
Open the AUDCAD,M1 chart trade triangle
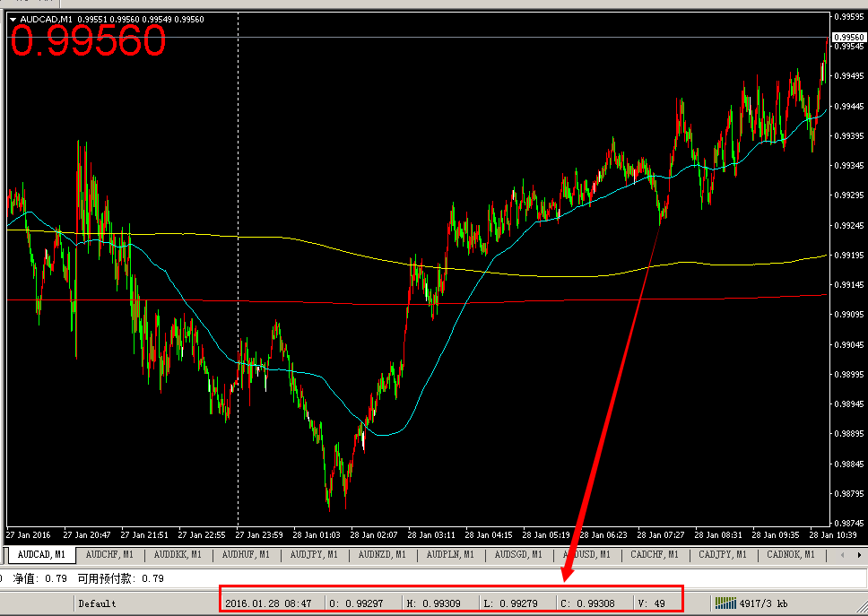click(x=13, y=19)
